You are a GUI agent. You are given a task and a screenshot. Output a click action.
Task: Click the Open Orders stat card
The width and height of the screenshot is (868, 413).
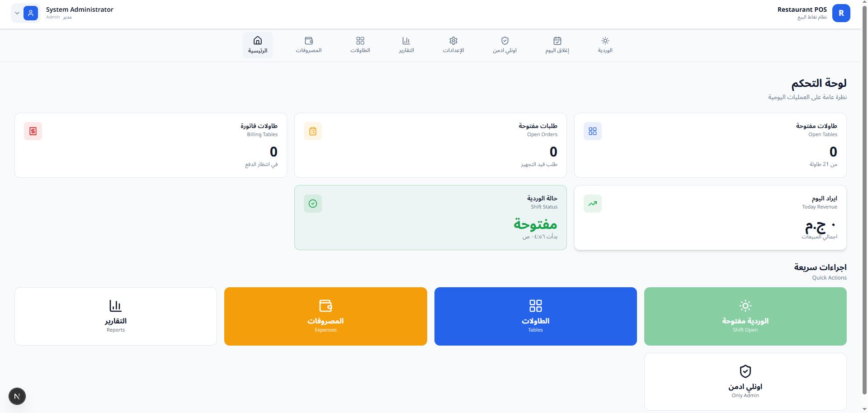(x=430, y=145)
